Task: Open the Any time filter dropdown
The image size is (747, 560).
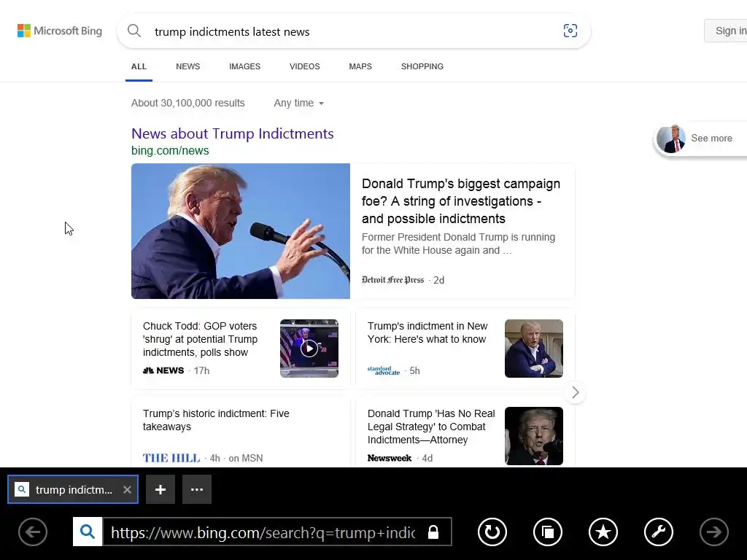Action: coord(298,103)
